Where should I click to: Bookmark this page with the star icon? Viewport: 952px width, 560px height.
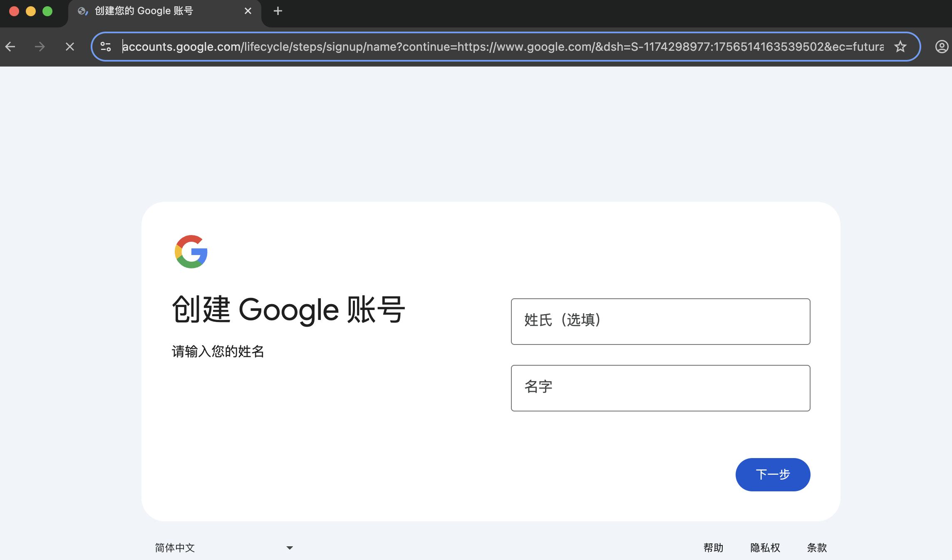click(x=900, y=47)
